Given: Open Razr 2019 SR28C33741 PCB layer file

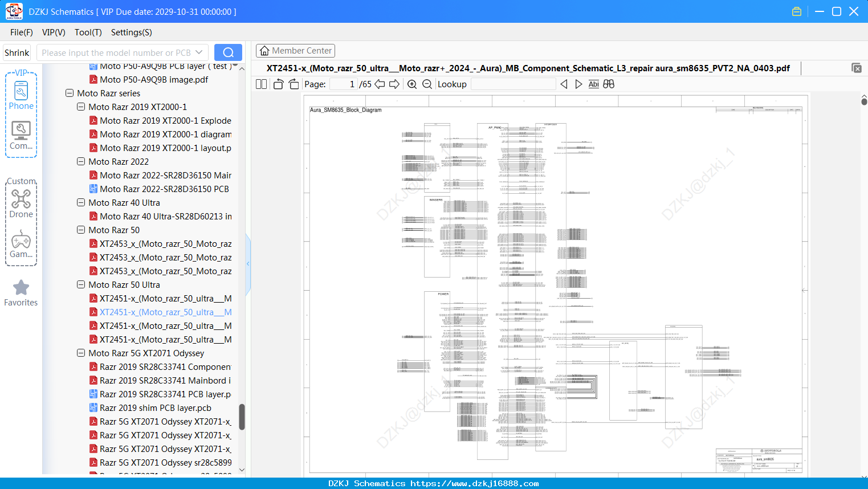Looking at the screenshot, I should point(165,394).
